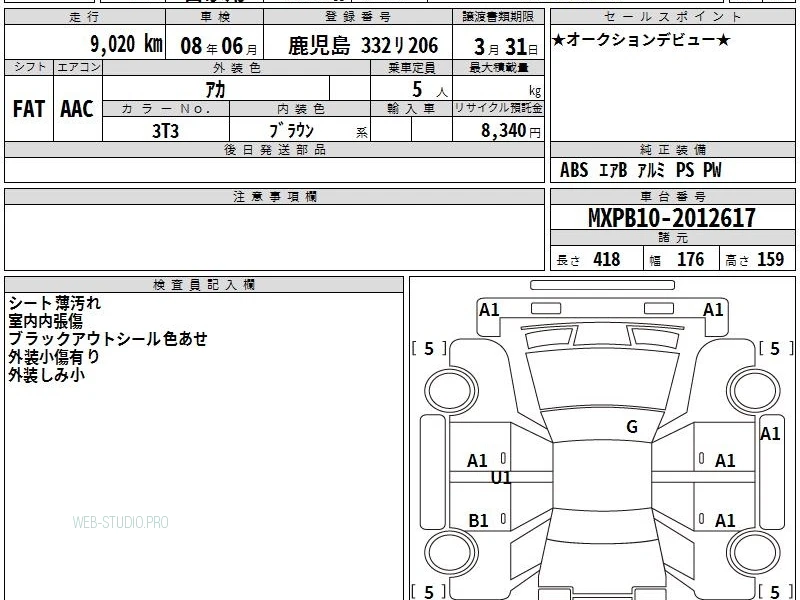
Task: Select the セールスポイント header
Action: point(672,17)
